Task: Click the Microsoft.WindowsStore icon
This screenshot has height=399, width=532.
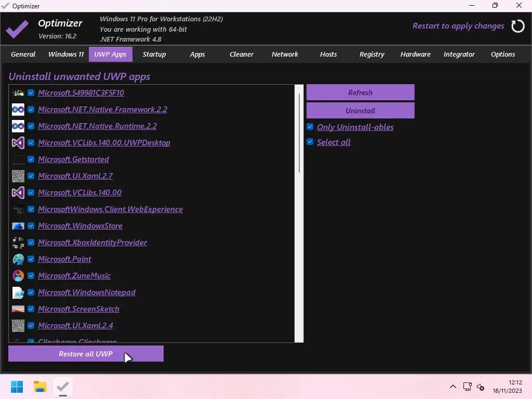Action: click(x=18, y=226)
